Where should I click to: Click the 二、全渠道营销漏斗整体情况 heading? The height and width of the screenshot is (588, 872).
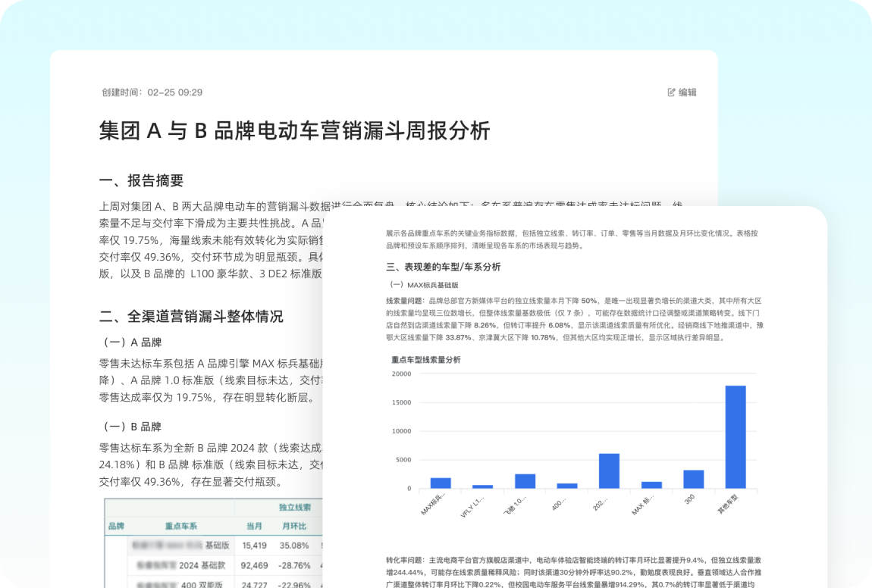[x=190, y=317]
